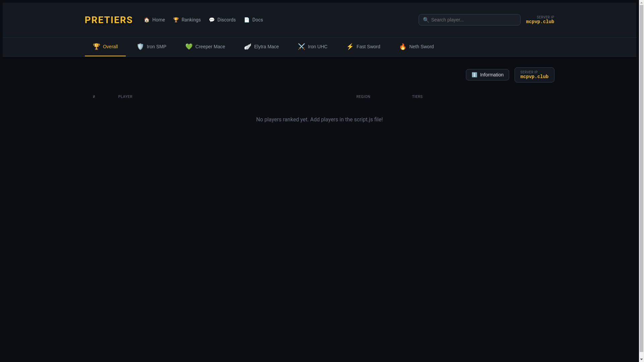Screen dimensions: 644x362
Task: Click the Discords speech bubble icon
Action: point(212,20)
